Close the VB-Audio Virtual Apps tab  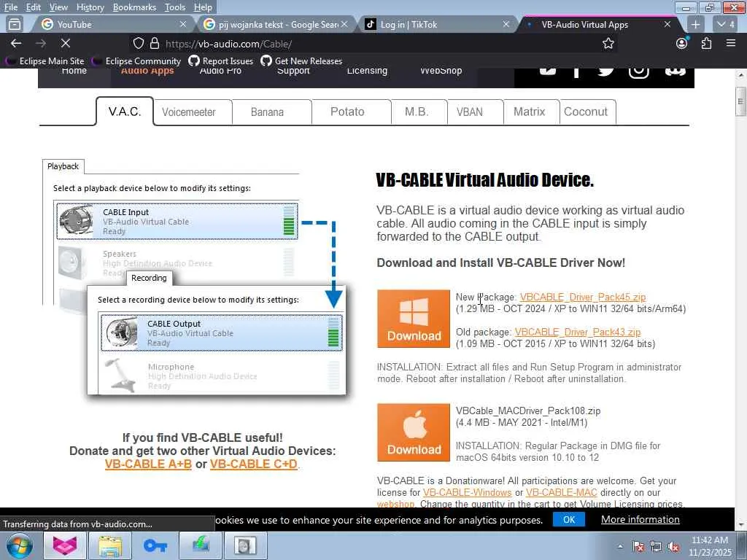[667, 24]
